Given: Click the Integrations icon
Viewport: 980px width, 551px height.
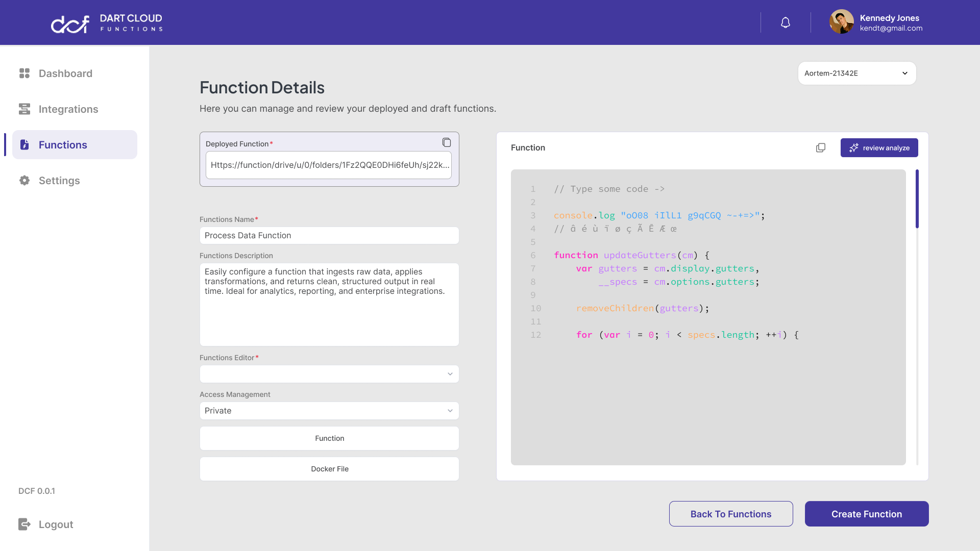Looking at the screenshot, I should 24,109.
